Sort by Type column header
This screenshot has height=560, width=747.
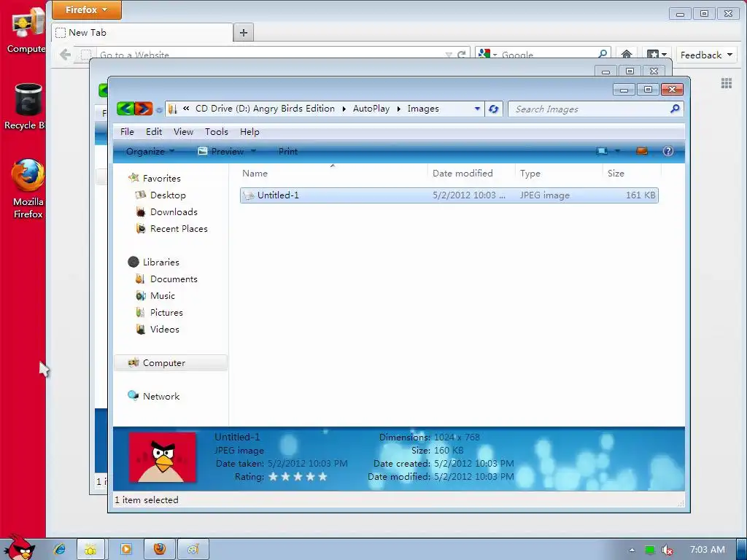click(559, 174)
